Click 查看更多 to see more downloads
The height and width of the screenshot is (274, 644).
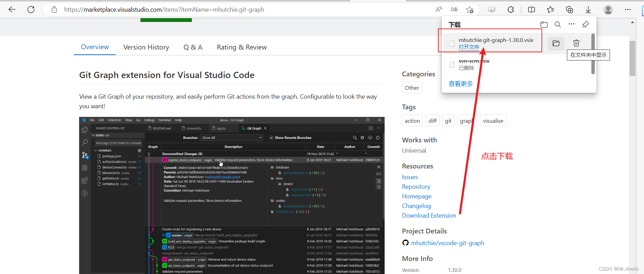(x=461, y=84)
